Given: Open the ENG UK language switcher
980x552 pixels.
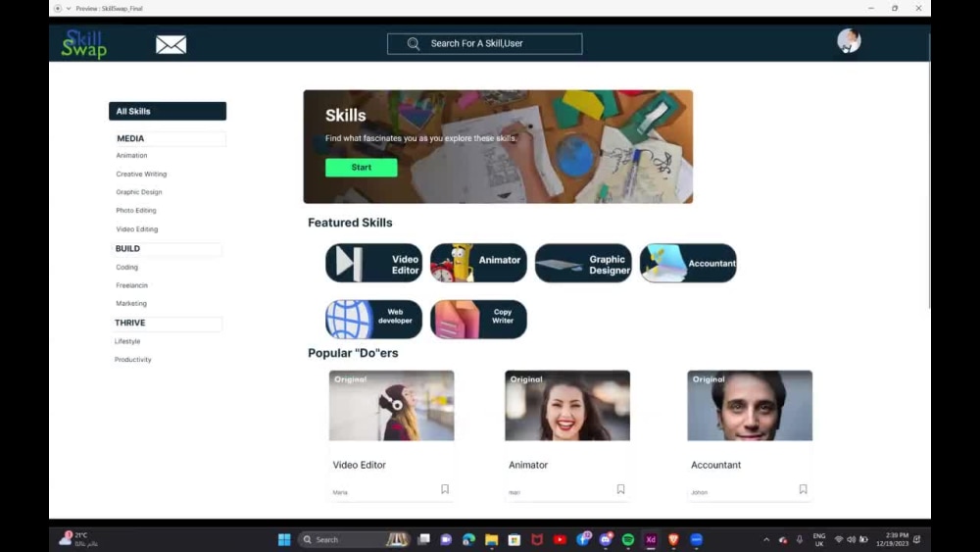Looking at the screenshot, I should (x=818, y=539).
